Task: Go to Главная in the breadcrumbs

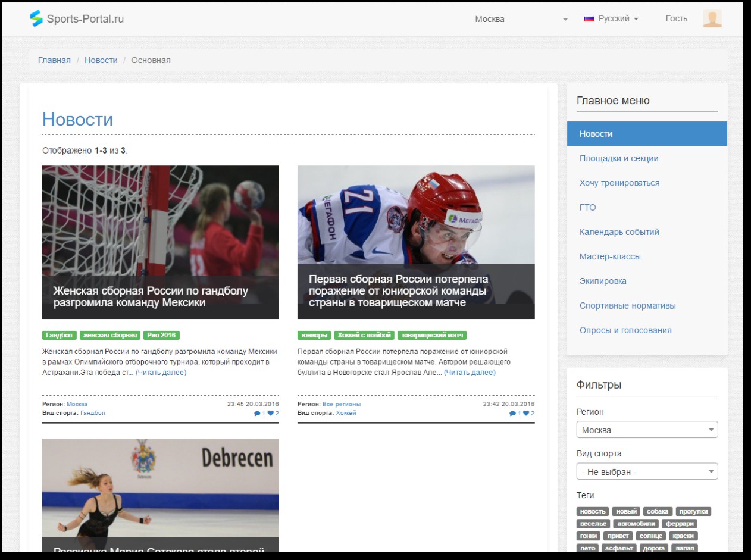Action: [54, 60]
